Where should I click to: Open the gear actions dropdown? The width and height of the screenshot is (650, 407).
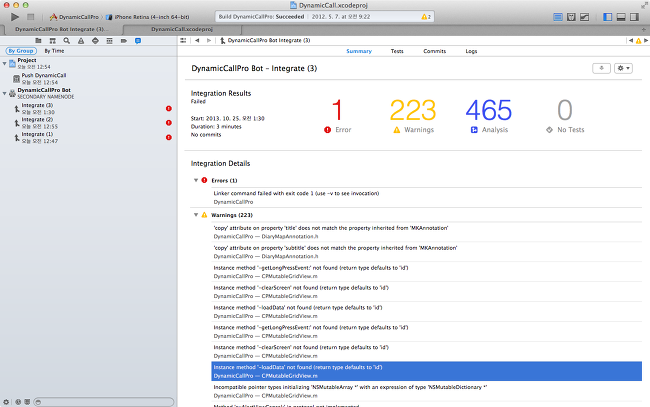click(x=623, y=68)
